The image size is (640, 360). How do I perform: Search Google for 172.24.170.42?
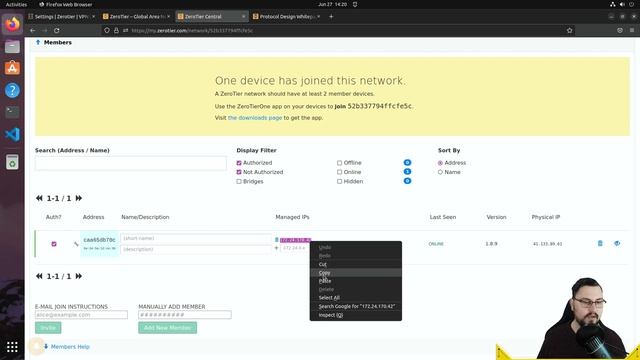[x=356, y=306]
